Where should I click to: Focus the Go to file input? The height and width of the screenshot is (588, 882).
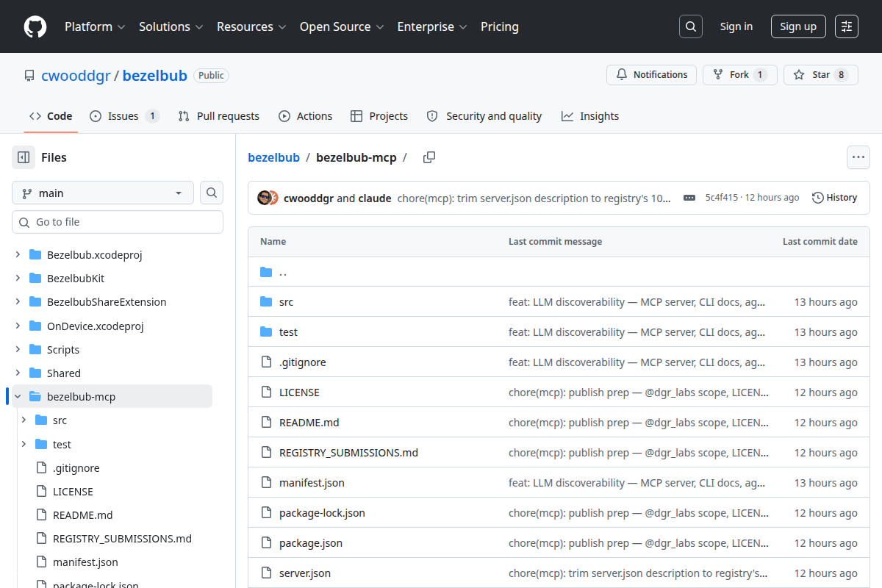point(118,222)
